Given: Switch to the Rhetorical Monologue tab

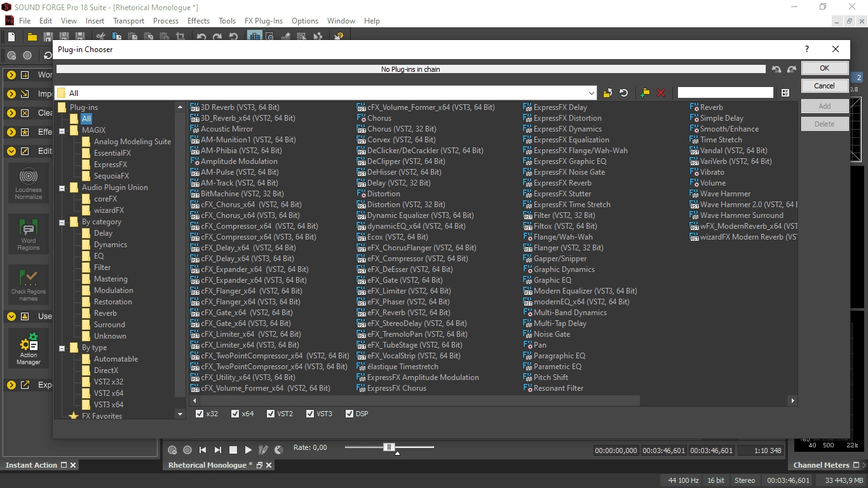Looking at the screenshot, I should tap(210, 465).
